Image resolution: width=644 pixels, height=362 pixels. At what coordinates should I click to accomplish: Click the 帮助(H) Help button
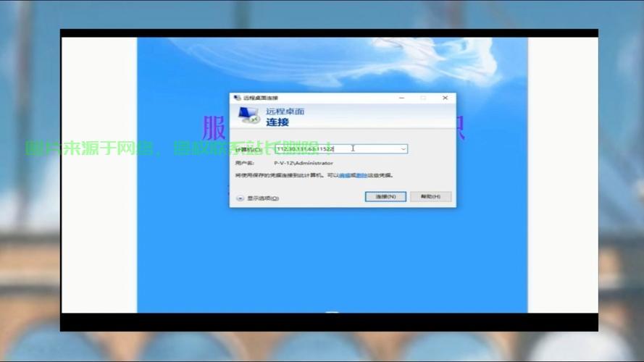pyautogui.click(x=430, y=197)
